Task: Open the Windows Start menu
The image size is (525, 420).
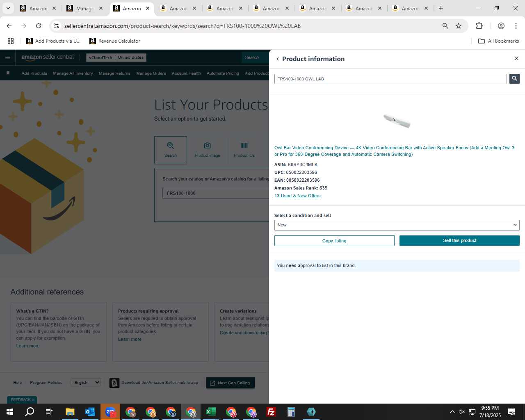Action: click(10, 412)
